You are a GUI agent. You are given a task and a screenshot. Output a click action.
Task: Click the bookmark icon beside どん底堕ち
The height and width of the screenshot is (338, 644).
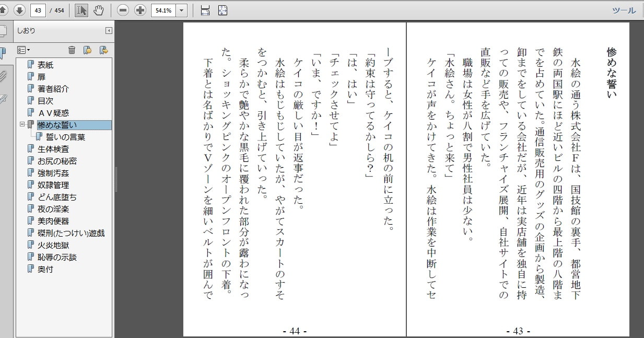tap(31, 197)
